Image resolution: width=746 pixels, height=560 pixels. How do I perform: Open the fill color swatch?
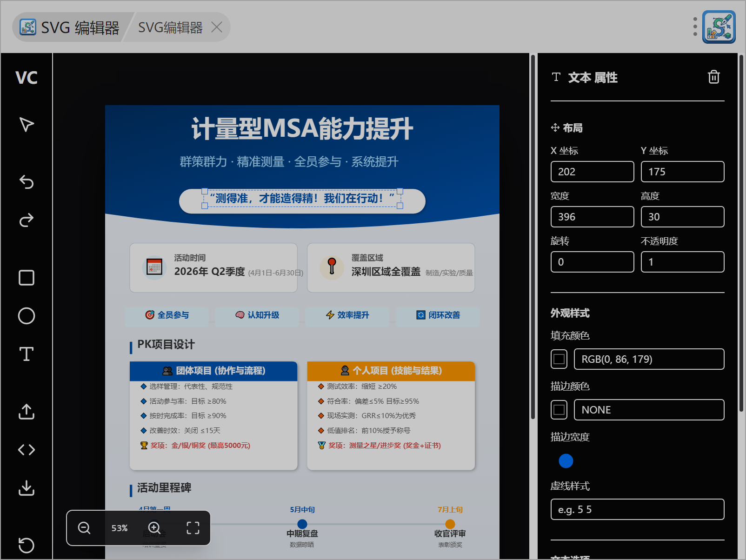559,359
